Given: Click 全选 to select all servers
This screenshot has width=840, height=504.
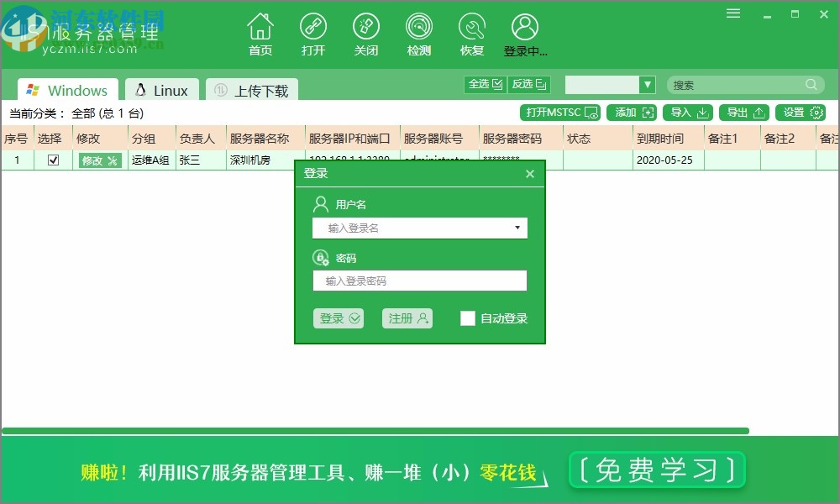Looking at the screenshot, I should pyautogui.click(x=485, y=84).
